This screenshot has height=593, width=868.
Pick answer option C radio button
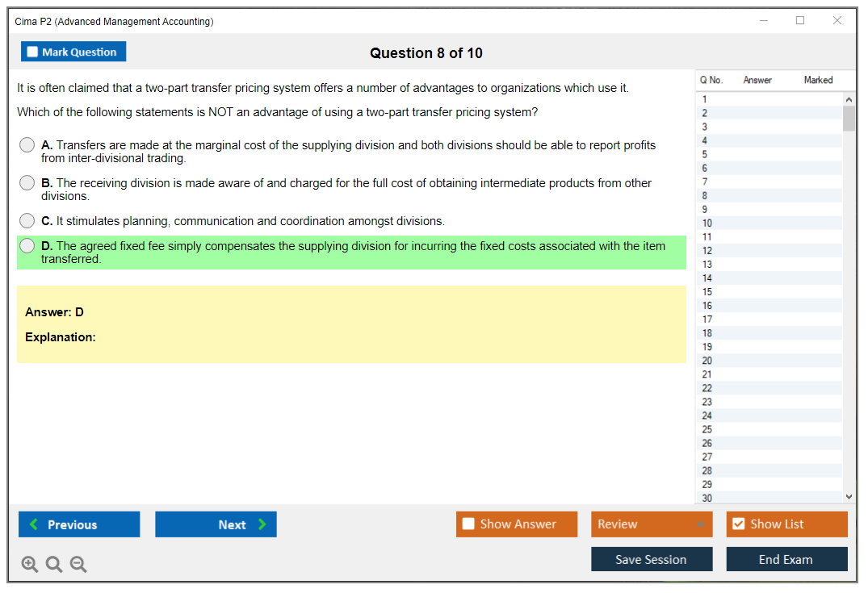[x=27, y=221]
